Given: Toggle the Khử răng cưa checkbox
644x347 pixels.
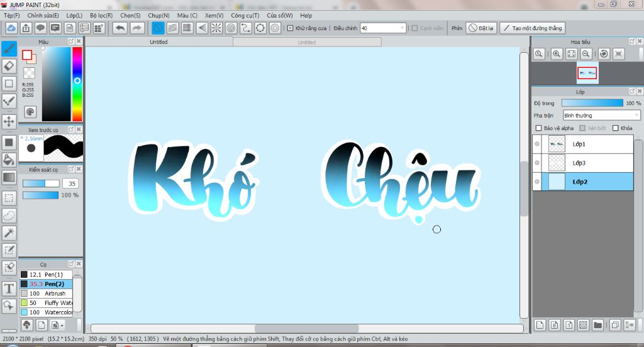Looking at the screenshot, I should [291, 28].
